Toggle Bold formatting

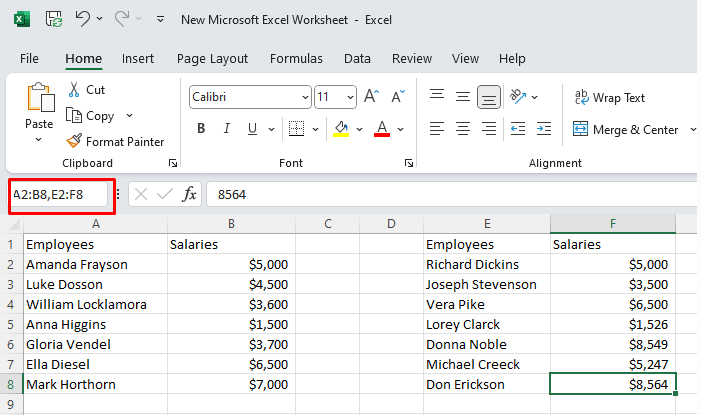tap(201, 129)
